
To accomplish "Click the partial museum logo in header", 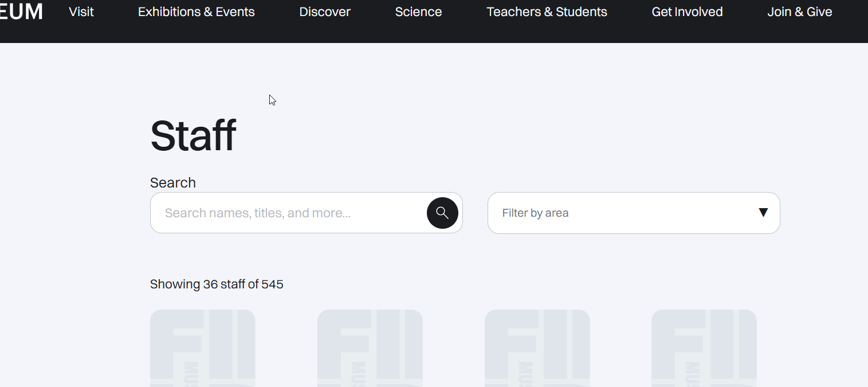I will coord(21,11).
